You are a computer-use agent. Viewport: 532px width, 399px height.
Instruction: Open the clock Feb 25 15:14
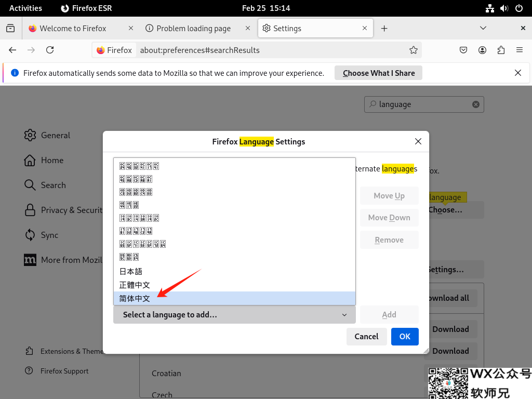click(x=266, y=8)
